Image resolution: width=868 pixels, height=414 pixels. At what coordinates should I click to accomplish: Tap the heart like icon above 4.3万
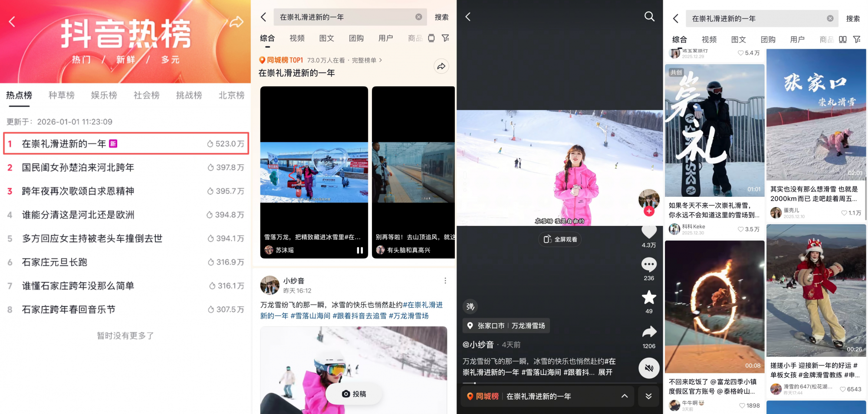pyautogui.click(x=649, y=232)
